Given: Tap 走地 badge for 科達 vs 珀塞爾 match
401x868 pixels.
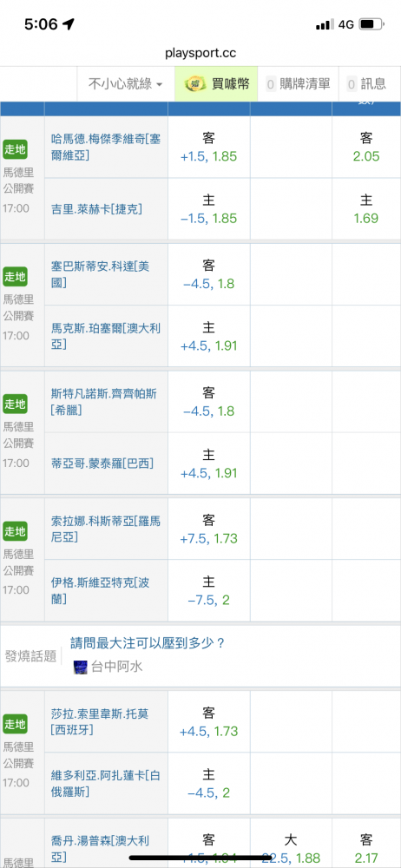Looking at the screenshot, I should (x=15, y=276).
